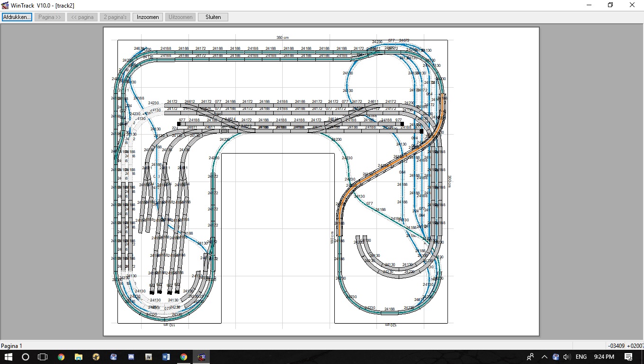This screenshot has width=644, height=364.
Task: Open the volume speaker icon
Action: tap(567, 357)
